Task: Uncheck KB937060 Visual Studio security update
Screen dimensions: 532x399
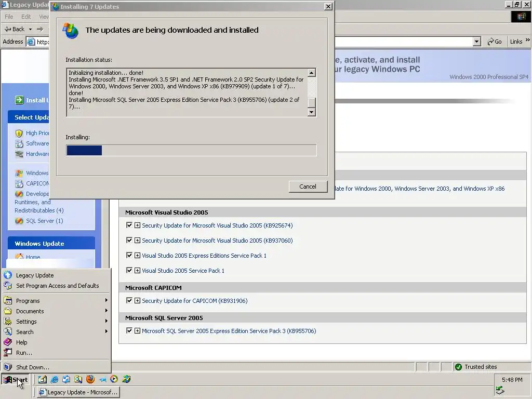Action: (x=129, y=240)
